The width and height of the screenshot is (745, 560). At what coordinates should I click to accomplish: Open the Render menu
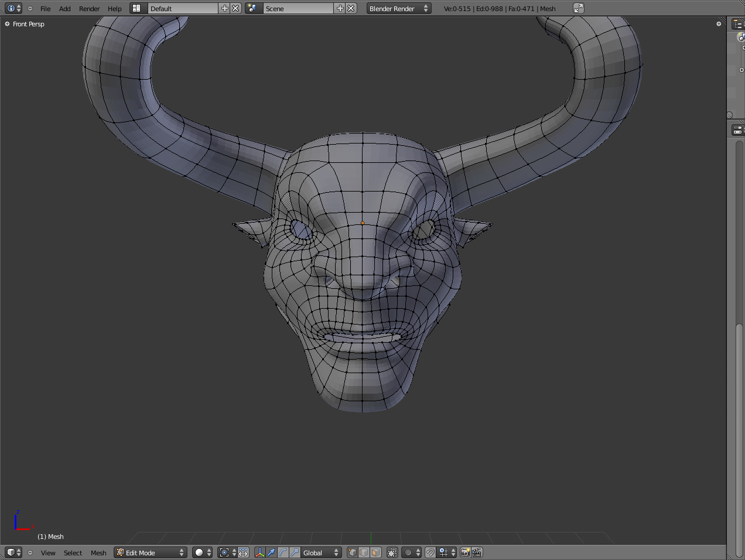(89, 9)
